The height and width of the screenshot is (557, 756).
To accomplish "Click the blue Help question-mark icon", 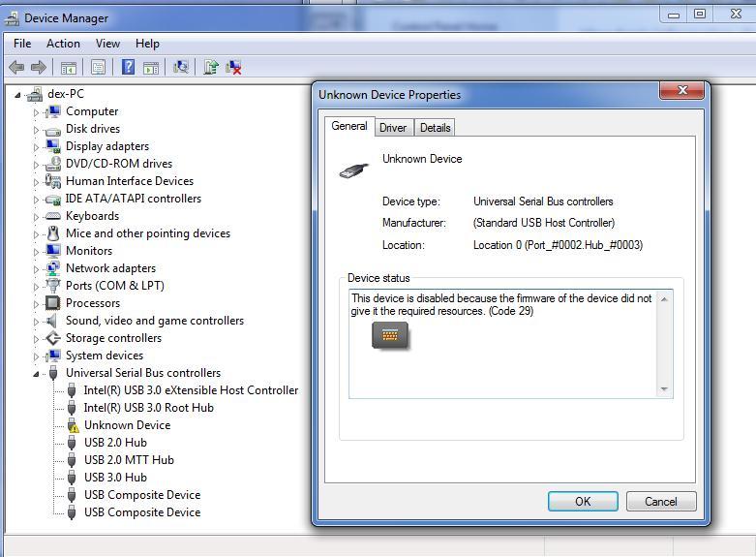I will pyautogui.click(x=128, y=67).
